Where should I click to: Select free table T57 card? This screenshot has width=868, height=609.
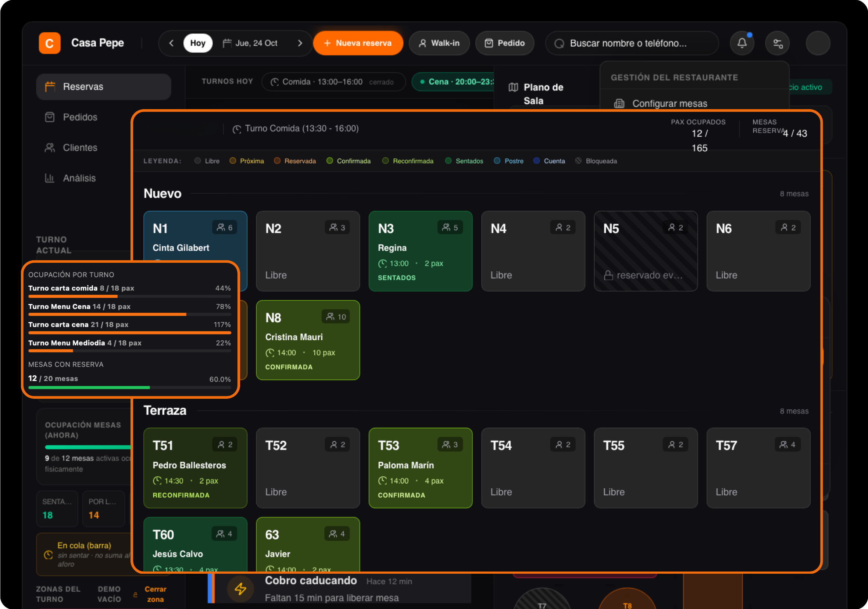pos(758,468)
